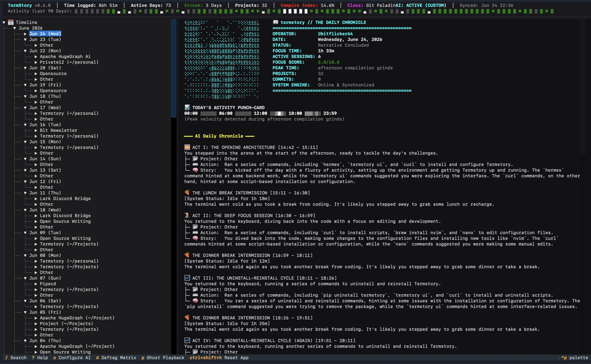Image resolution: width=591 pixels, height=364 pixels.
Task: Click the icon of Dinner Break [16:59 – 18:11]
Action: click(187, 255)
